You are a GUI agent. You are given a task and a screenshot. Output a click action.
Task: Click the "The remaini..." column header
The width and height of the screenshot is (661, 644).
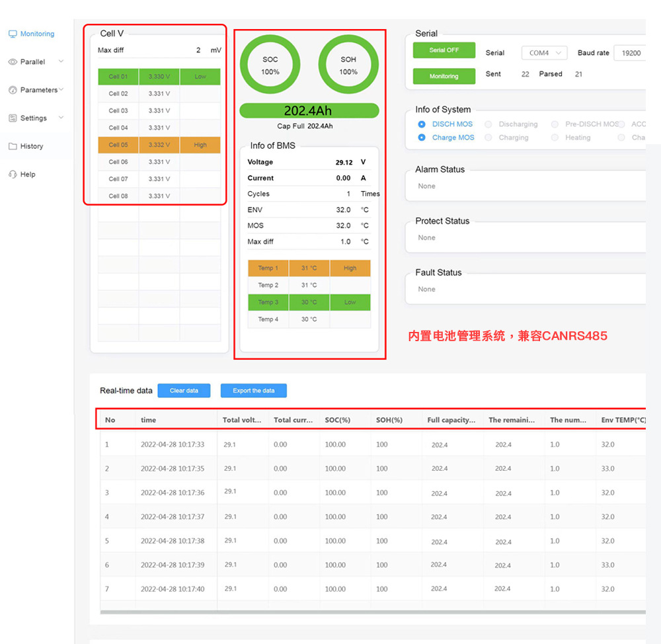point(512,420)
